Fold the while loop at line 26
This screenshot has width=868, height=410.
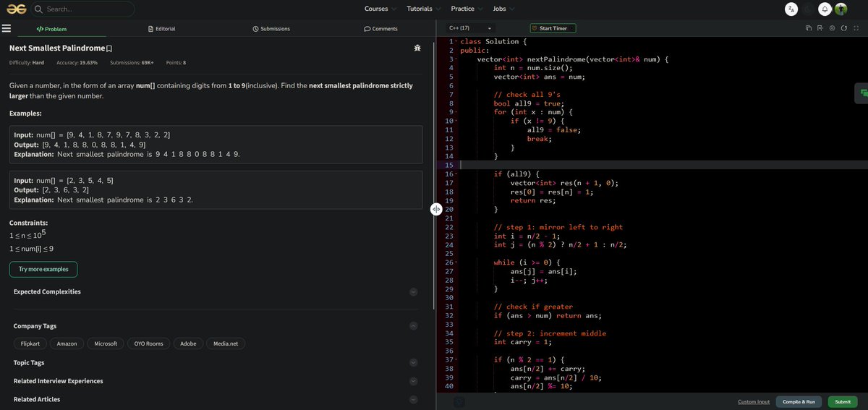point(456,262)
